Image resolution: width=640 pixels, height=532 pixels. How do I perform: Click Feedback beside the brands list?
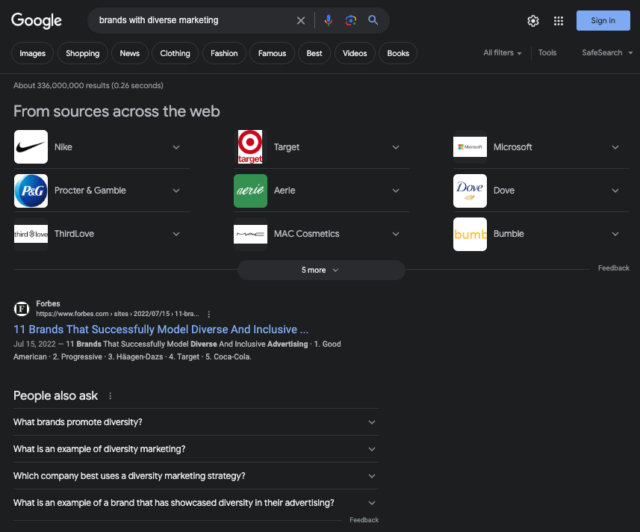pyautogui.click(x=613, y=268)
